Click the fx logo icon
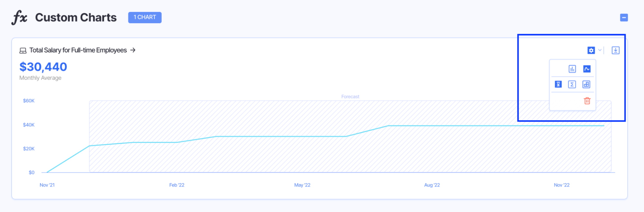The height and width of the screenshot is (212, 644). 20,17
